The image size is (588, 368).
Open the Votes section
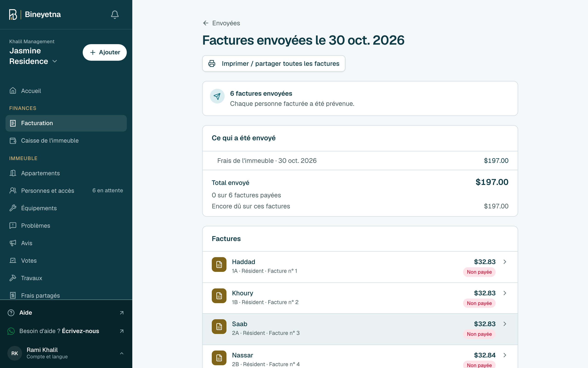coord(66,260)
